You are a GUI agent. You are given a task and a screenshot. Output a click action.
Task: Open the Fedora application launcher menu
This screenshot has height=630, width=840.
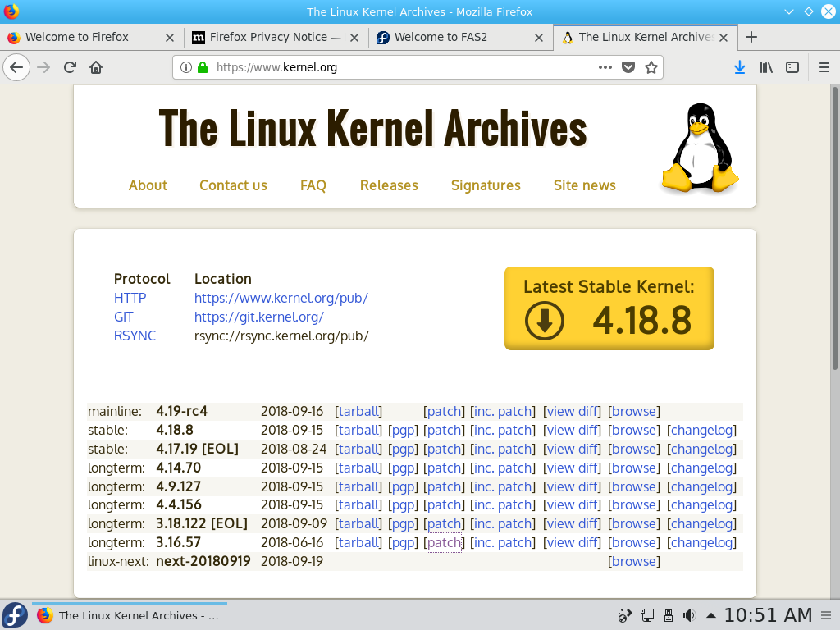coord(15,615)
